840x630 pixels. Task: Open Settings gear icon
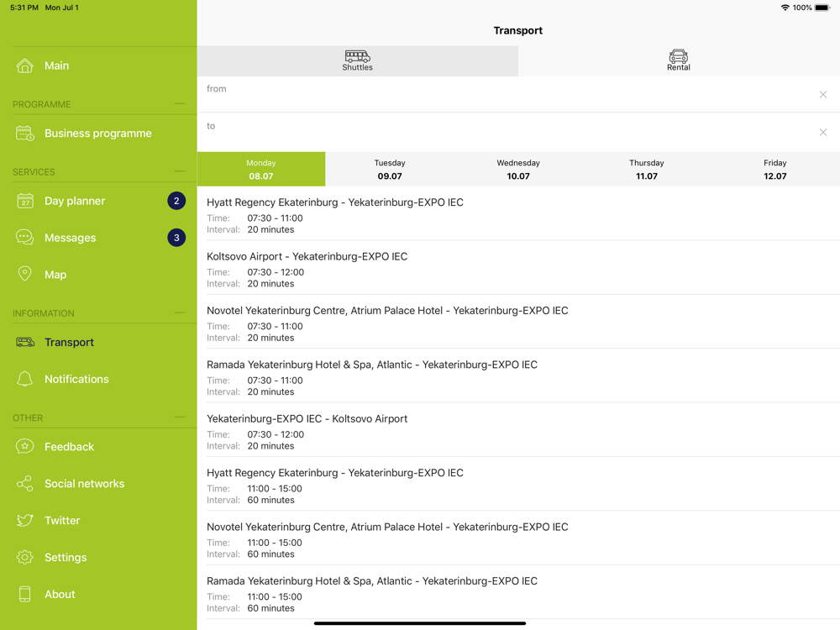click(x=24, y=557)
